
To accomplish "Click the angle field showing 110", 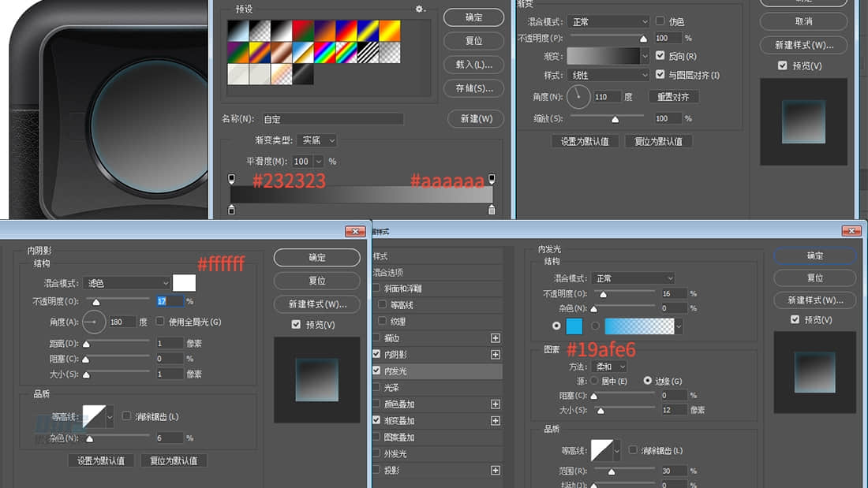I will [x=608, y=97].
